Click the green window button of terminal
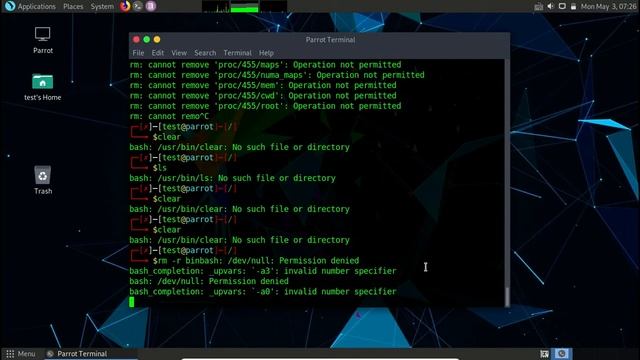 click(147, 40)
